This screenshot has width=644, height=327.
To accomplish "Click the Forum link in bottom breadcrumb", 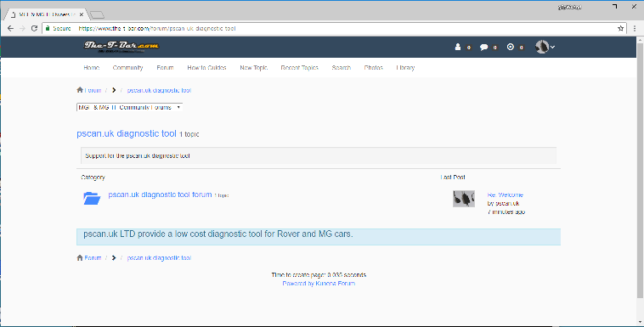I will pos(93,258).
